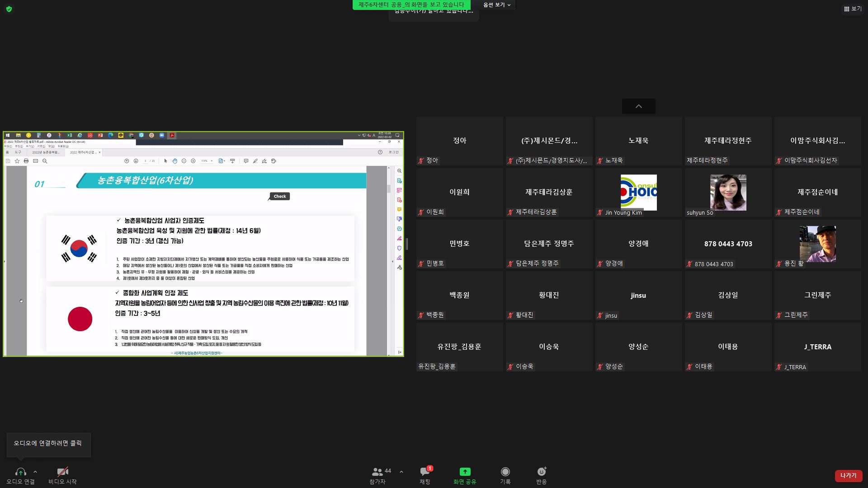868x488 pixels.
Task: Click the audio connect tooltip bubble
Action: tap(48, 443)
